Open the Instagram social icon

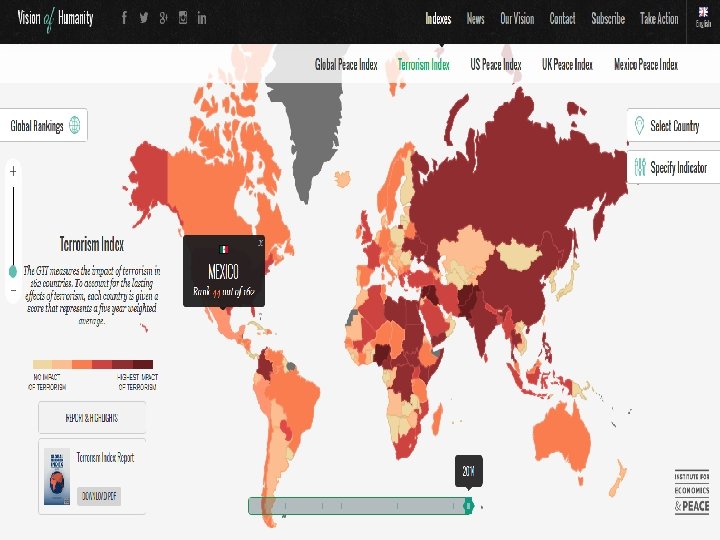click(x=183, y=18)
